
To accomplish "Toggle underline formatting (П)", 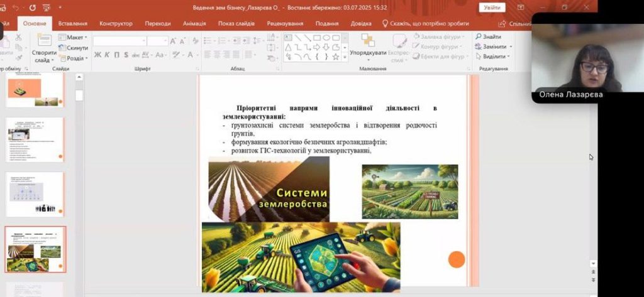I will tap(117, 55).
